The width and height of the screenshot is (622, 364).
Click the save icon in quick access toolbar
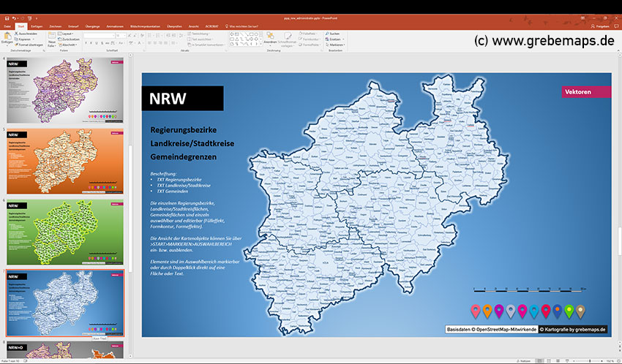pyautogui.click(x=6, y=17)
